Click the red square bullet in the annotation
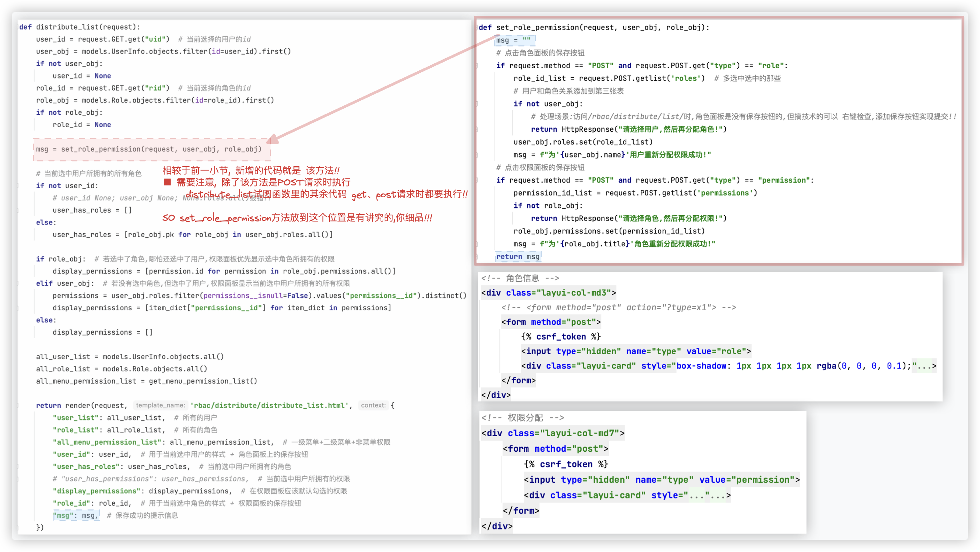980x552 pixels. (167, 182)
